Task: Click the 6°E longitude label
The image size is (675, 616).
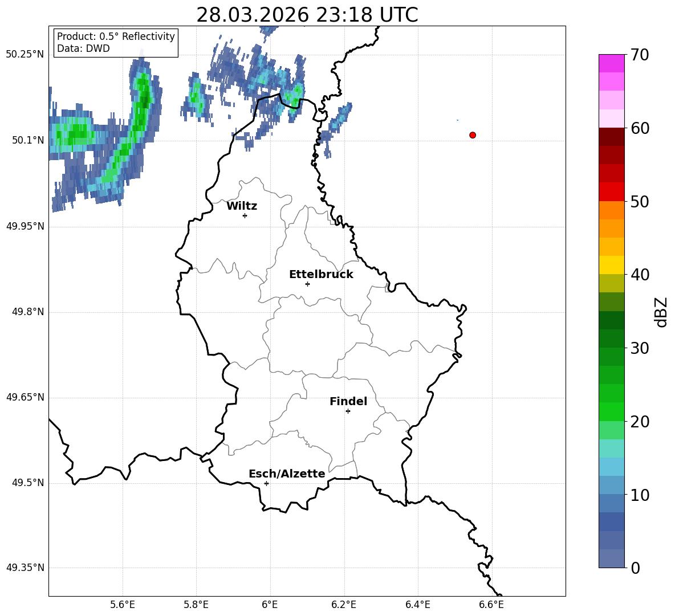Action: click(270, 605)
